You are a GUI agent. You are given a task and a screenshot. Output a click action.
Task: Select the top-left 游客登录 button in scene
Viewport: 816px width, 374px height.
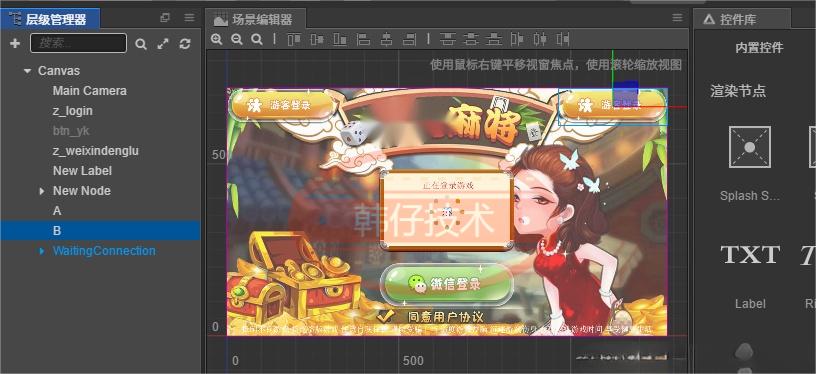tap(284, 106)
